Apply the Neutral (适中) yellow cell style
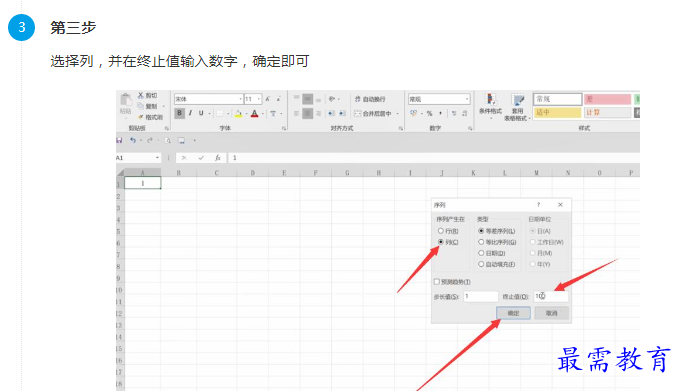679x391 pixels. click(557, 113)
